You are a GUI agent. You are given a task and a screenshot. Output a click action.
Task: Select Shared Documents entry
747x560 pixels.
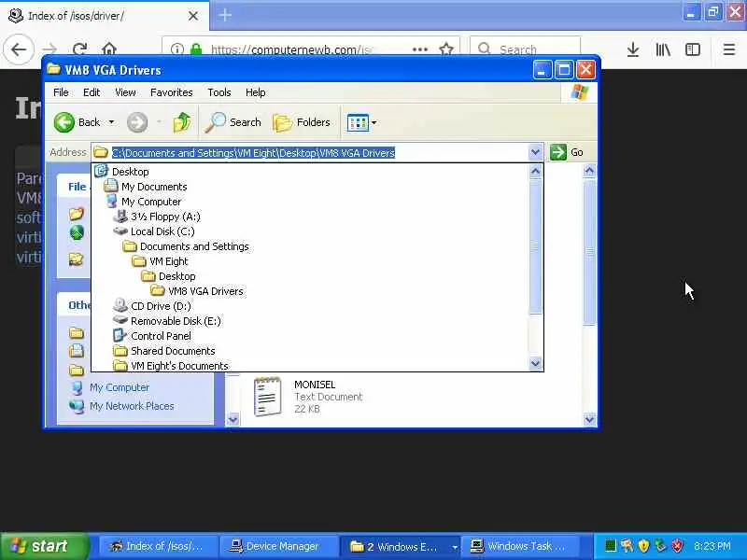coord(173,351)
